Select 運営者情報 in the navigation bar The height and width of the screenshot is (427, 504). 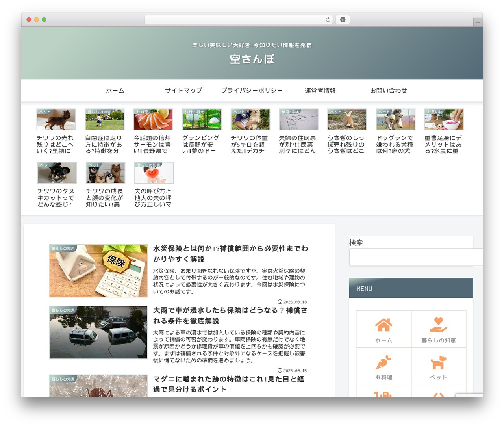tap(320, 91)
